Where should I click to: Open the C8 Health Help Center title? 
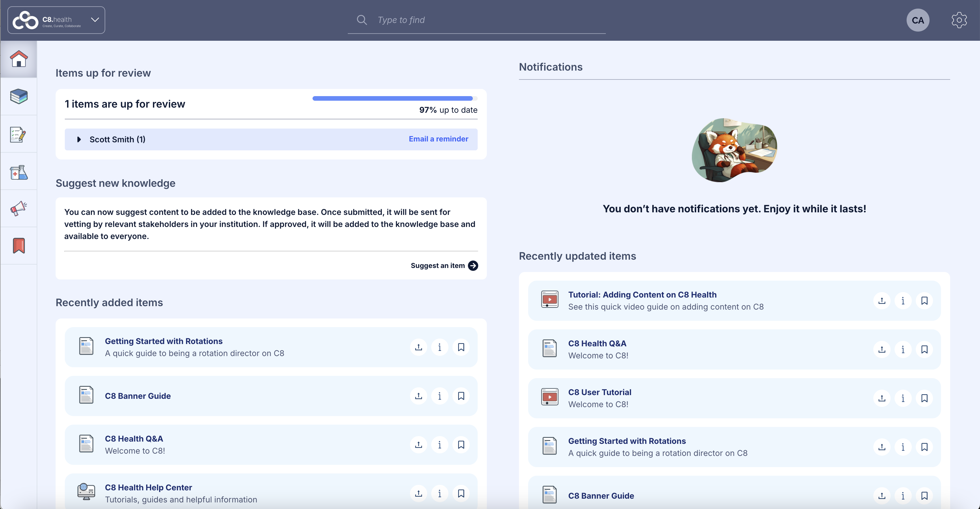pyautogui.click(x=148, y=487)
